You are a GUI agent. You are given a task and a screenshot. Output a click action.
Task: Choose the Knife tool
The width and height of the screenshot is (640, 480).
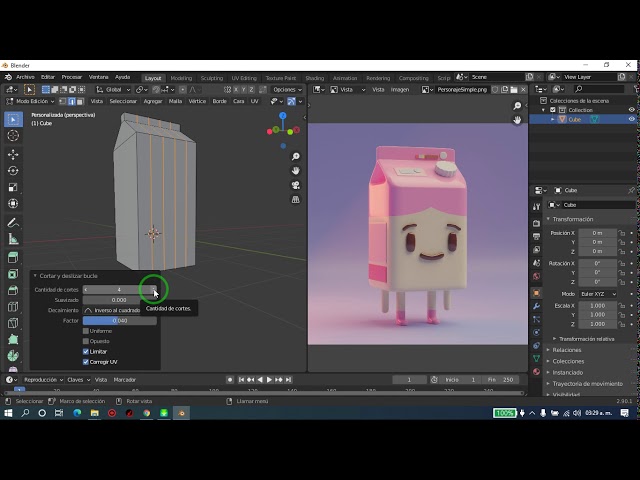pyautogui.click(x=13, y=323)
